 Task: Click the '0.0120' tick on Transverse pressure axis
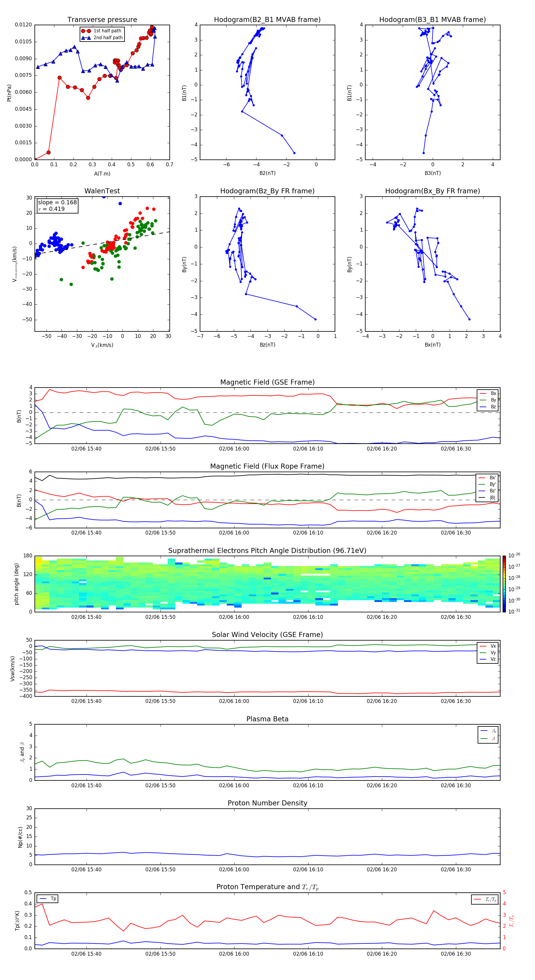pyautogui.click(x=23, y=25)
